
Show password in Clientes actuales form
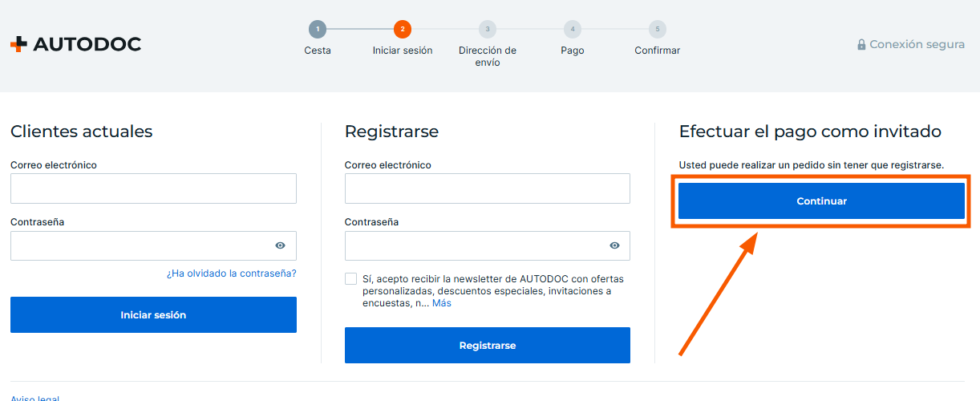pyautogui.click(x=280, y=246)
